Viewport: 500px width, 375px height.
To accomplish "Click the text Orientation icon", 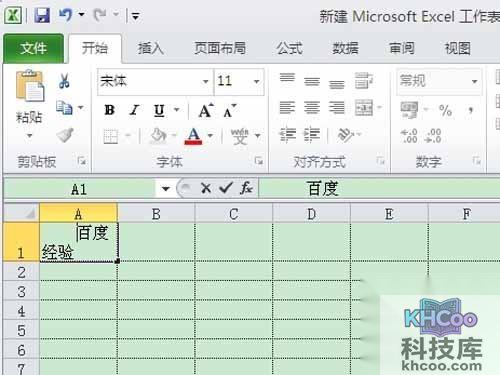I will (347, 135).
